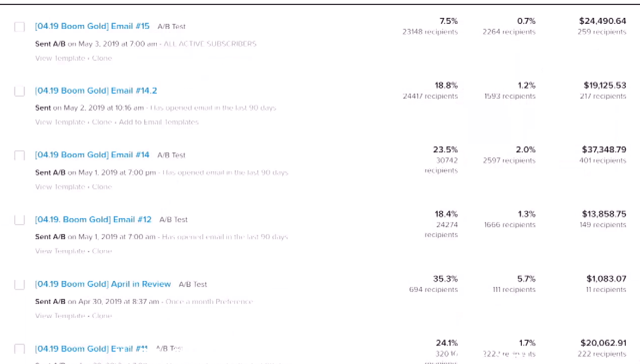640x364 pixels.
Task: View Template for Email #14
Action: pyautogui.click(x=60, y=187)
